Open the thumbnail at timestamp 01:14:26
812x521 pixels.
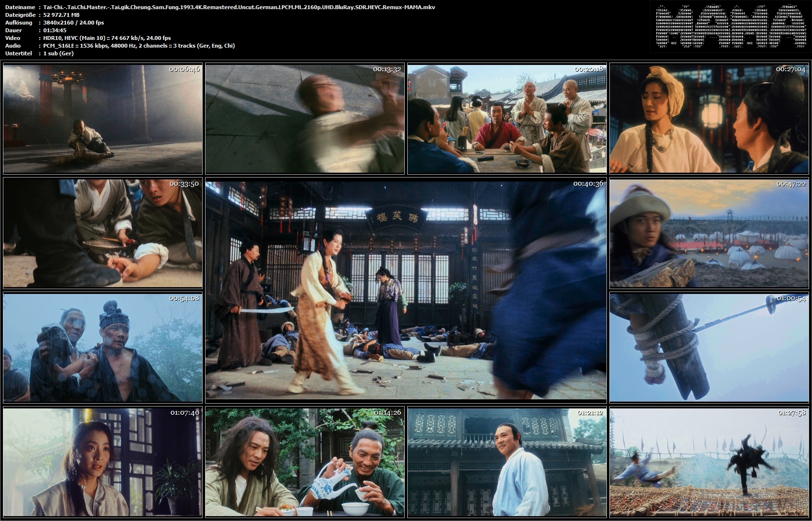(305, 462)
